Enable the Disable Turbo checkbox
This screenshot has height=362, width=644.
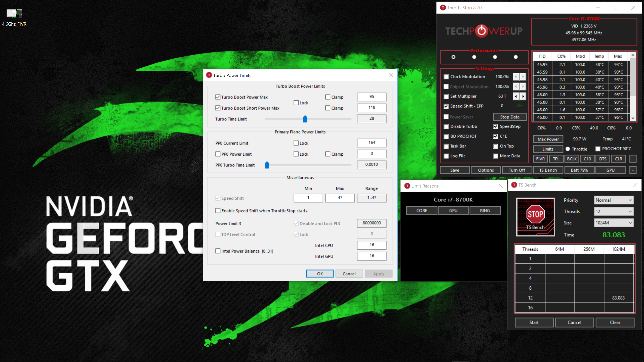point(446,126)
